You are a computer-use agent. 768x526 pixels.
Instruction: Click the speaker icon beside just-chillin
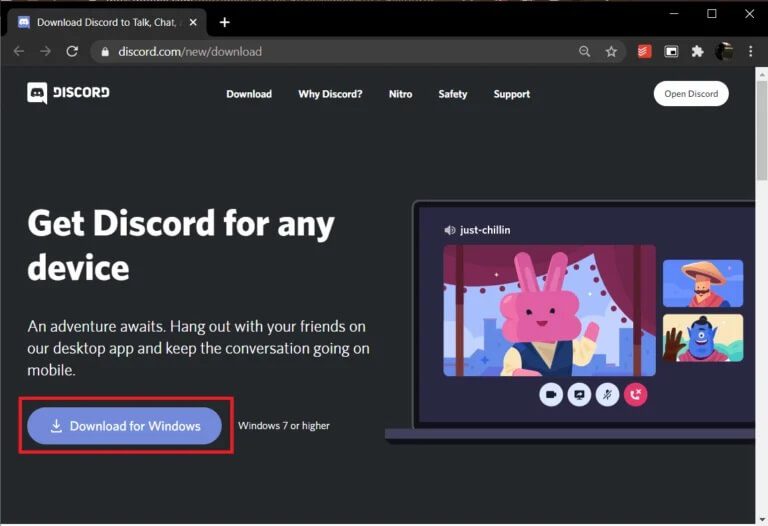point(450,230)
